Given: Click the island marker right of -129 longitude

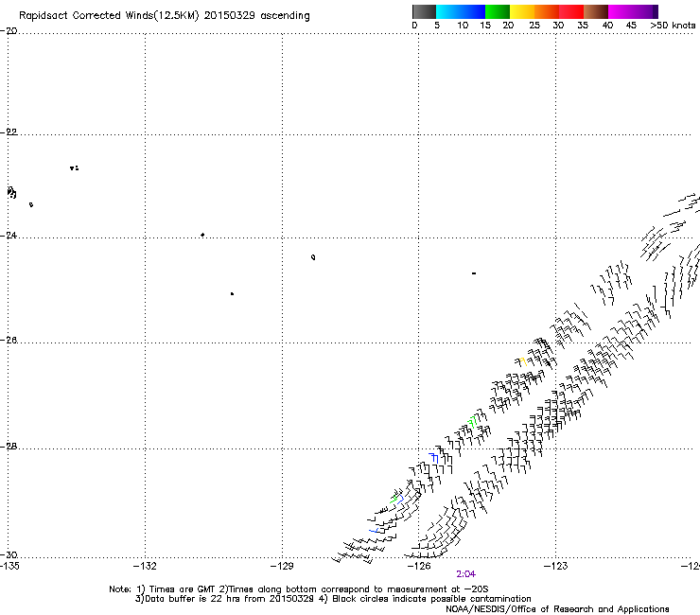Looking at the screenshot, I should pos(313,257).
